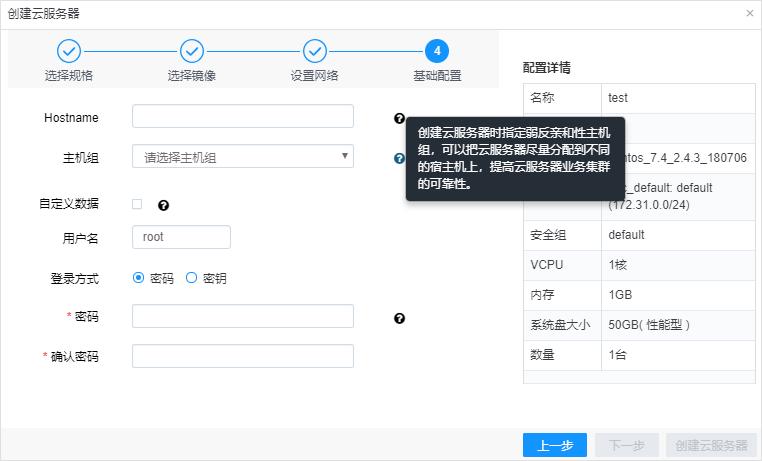Click the 配置详情 heading
This screenshot has height=461, width=762.
(x=547, y=68)
